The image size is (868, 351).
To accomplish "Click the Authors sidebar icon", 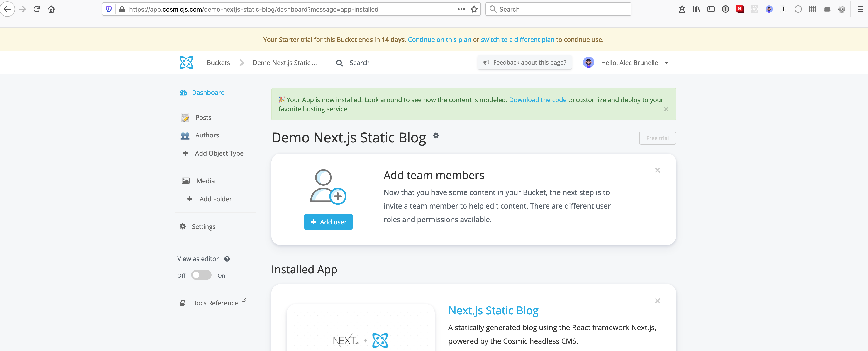I will pyautogui.click(x=184, y=135).
